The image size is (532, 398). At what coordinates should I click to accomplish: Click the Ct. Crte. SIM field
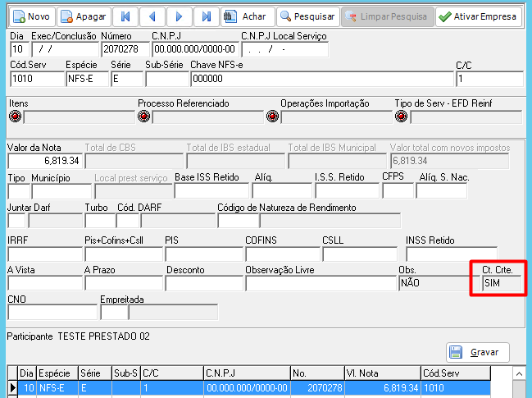click(x=502, y=283)
